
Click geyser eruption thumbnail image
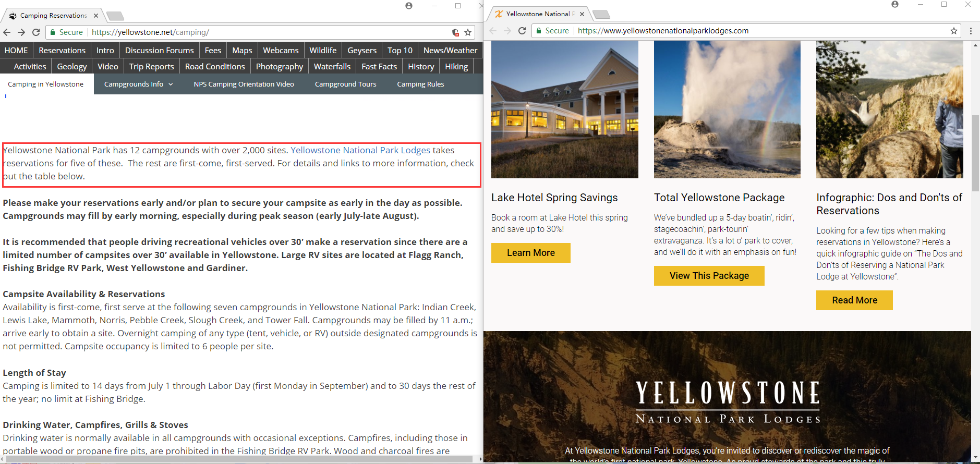click(727, 109)
